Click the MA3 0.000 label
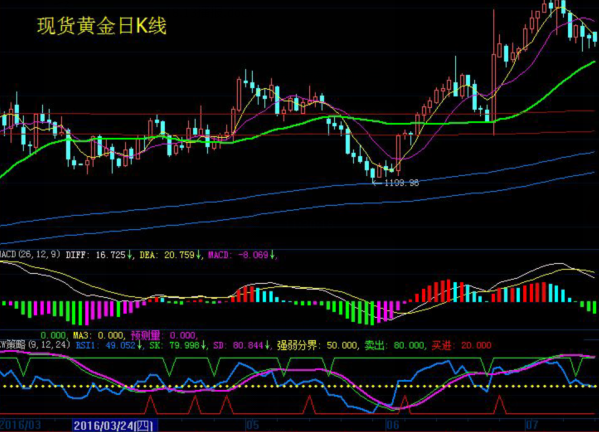The width and height of the screenshot is (599, 432). click(x=99, y=336)
